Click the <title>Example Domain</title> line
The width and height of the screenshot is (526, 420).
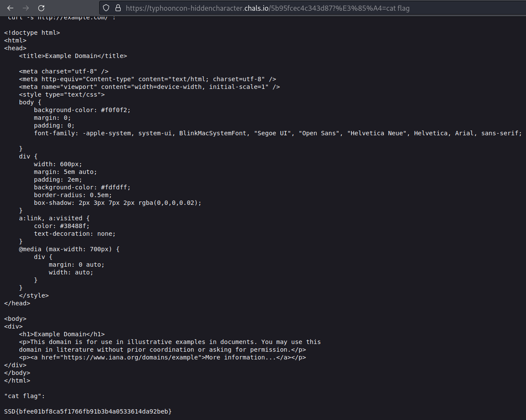73,56
